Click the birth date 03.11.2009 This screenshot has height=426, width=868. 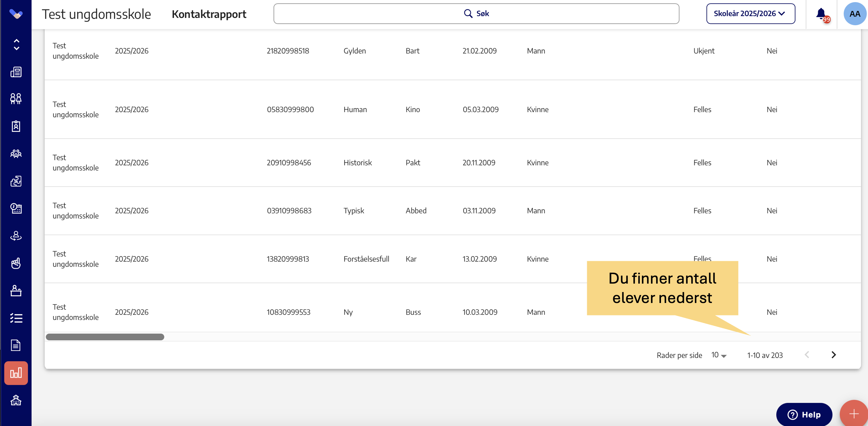point(479,211)
